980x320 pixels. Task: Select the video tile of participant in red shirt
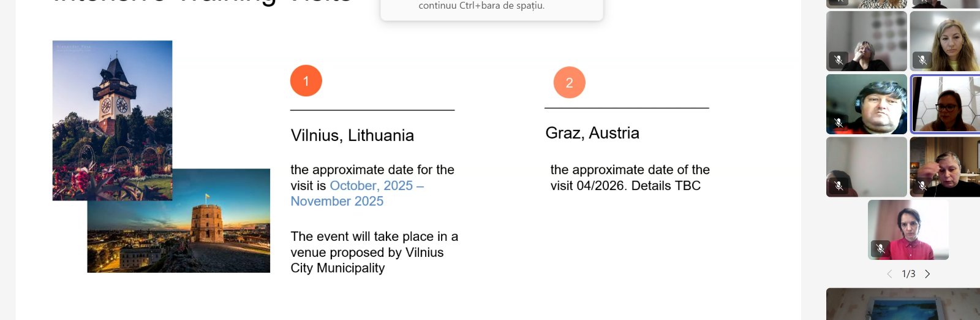[x=908, y=229]
